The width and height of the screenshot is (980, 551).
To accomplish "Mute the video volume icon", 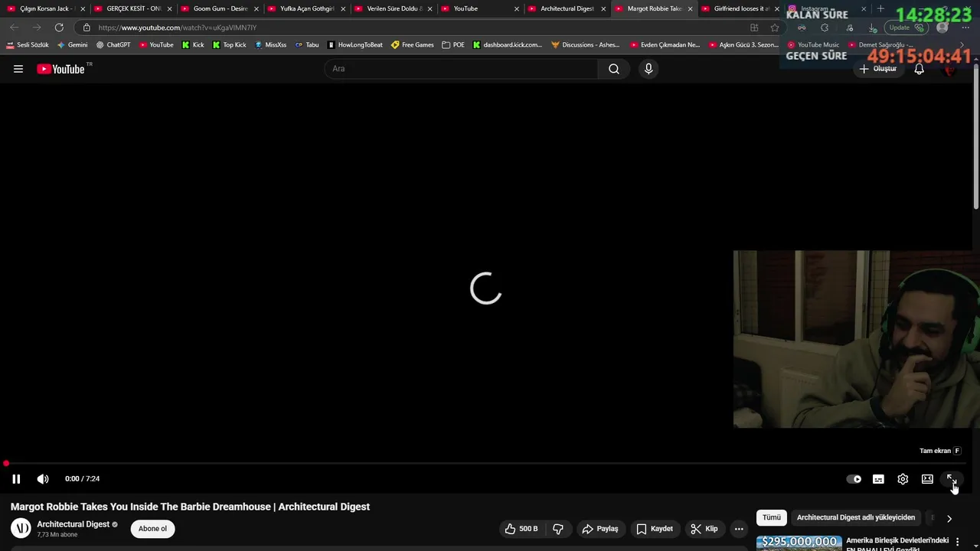I will click(x=43, y=479).
